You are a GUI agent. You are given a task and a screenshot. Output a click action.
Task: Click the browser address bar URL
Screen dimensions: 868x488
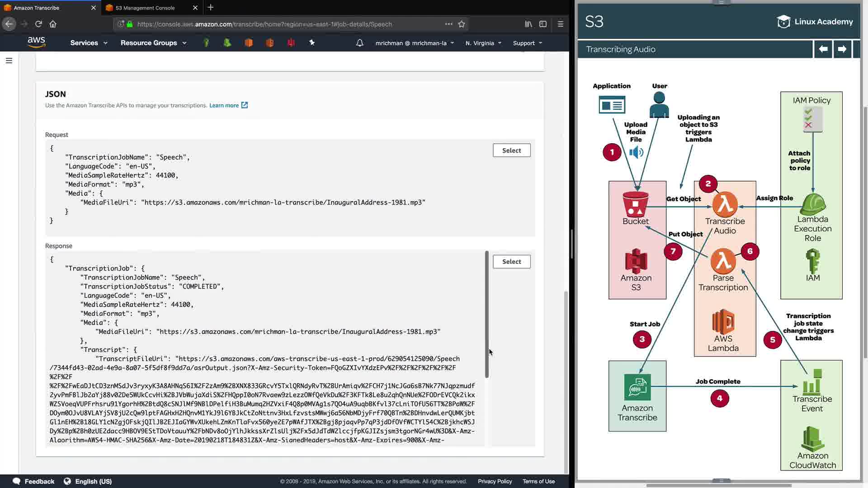(264, 24)
